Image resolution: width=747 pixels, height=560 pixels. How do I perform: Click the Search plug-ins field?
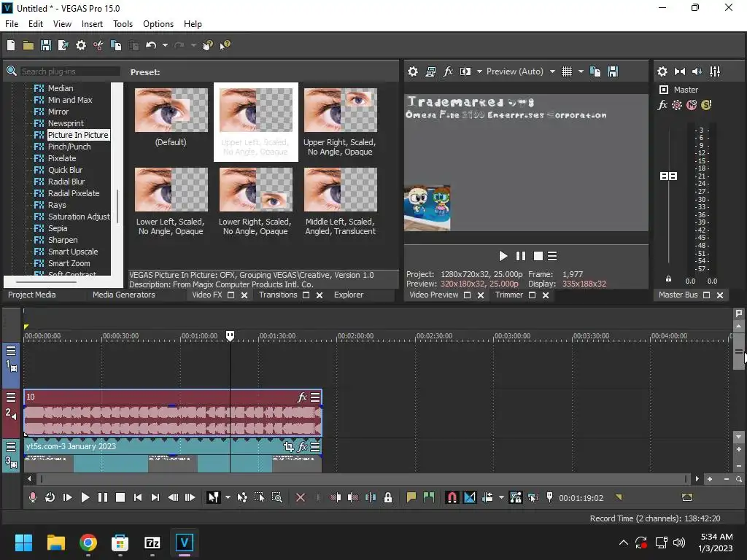click(x=70, y=71)
